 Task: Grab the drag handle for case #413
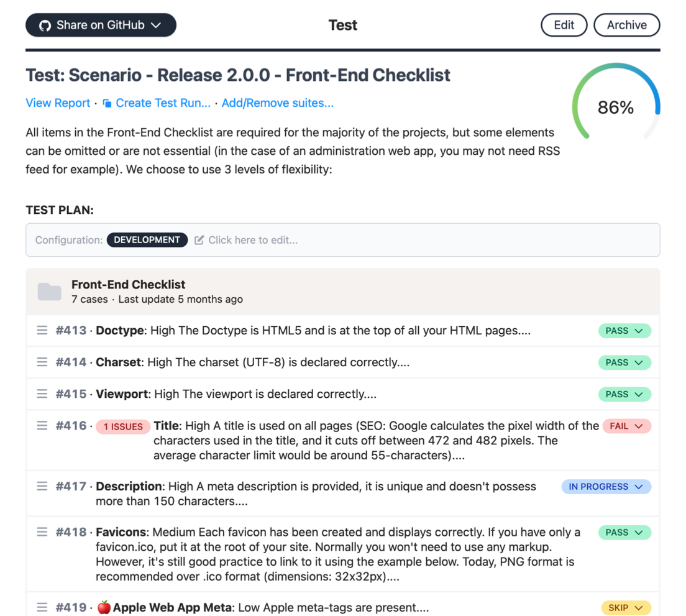click(x=42, y=330)
